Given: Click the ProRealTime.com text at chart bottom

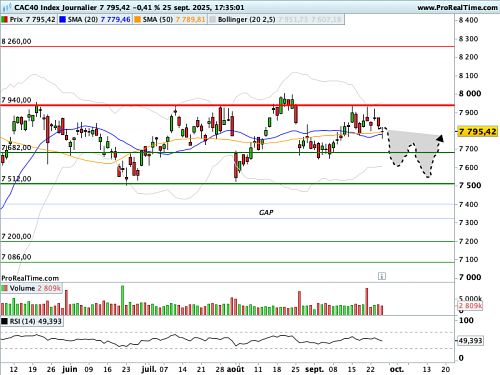Looking at the screenshot, I should click(x=30, y=278).
